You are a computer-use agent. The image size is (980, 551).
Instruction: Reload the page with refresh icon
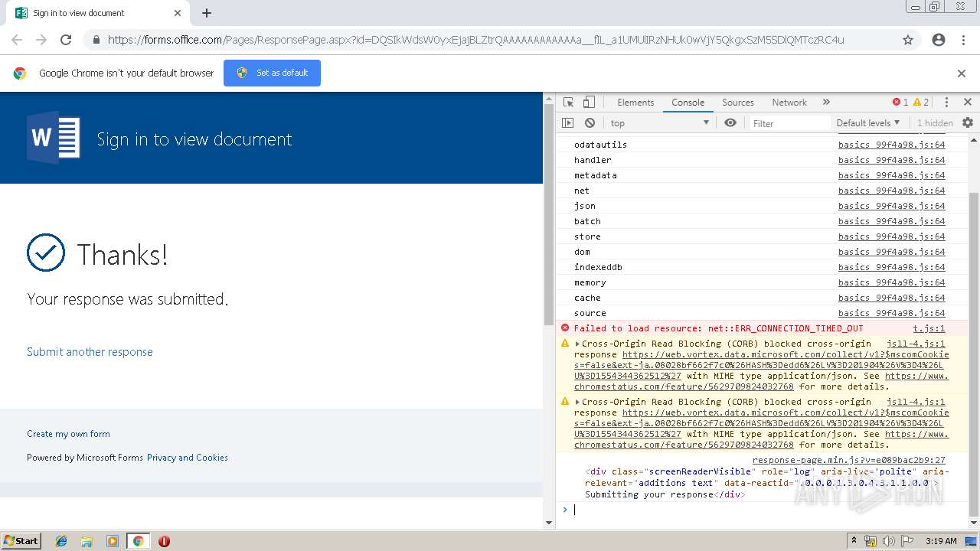(x=66, y=40)
